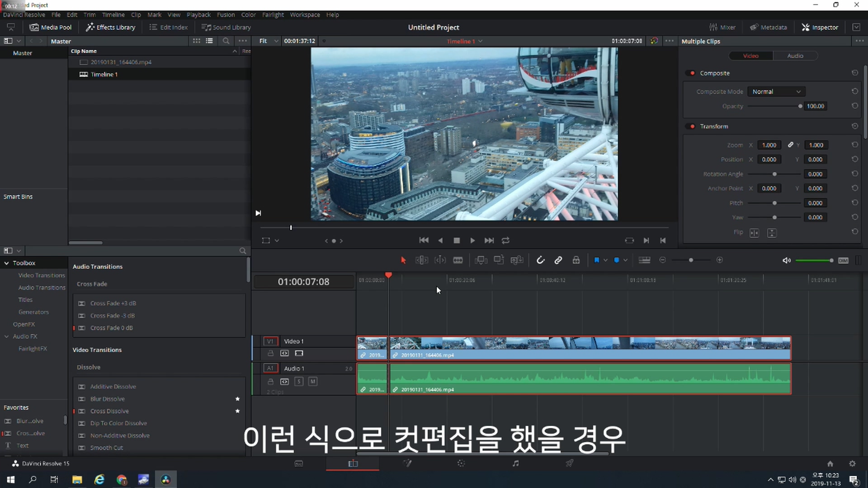The image size is (868, 488).
Task: Click the loop playback icon
Action: click(505, 240)
